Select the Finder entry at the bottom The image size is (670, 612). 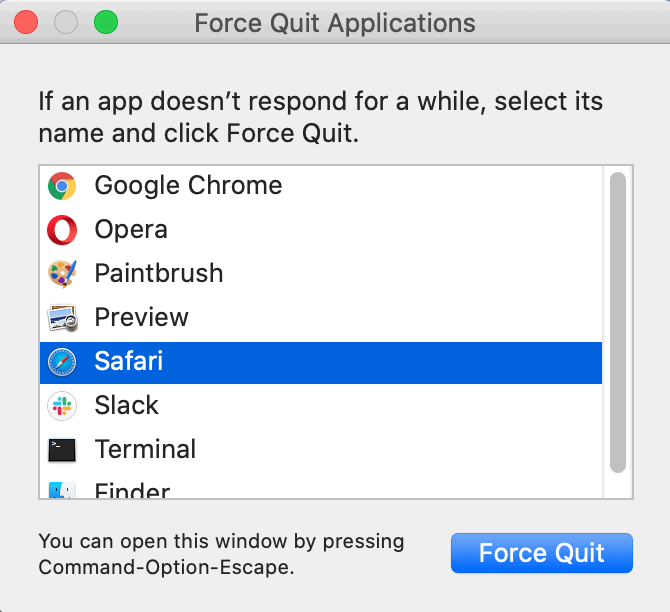click(x=132, y=490)
